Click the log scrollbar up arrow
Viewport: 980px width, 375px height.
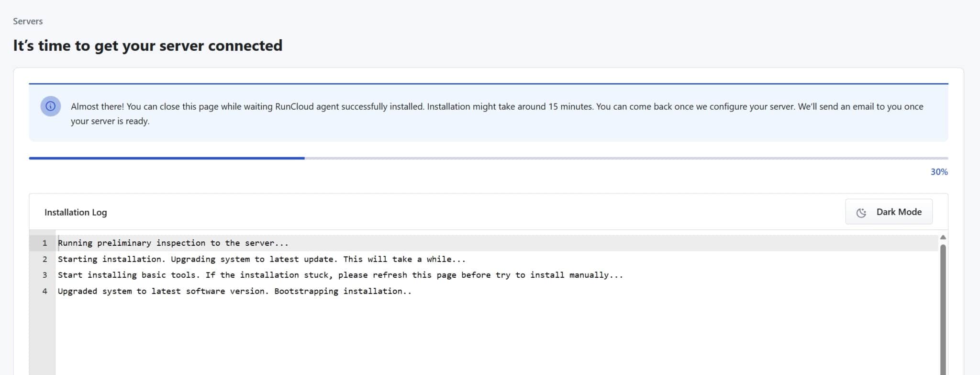pos(943,238)
